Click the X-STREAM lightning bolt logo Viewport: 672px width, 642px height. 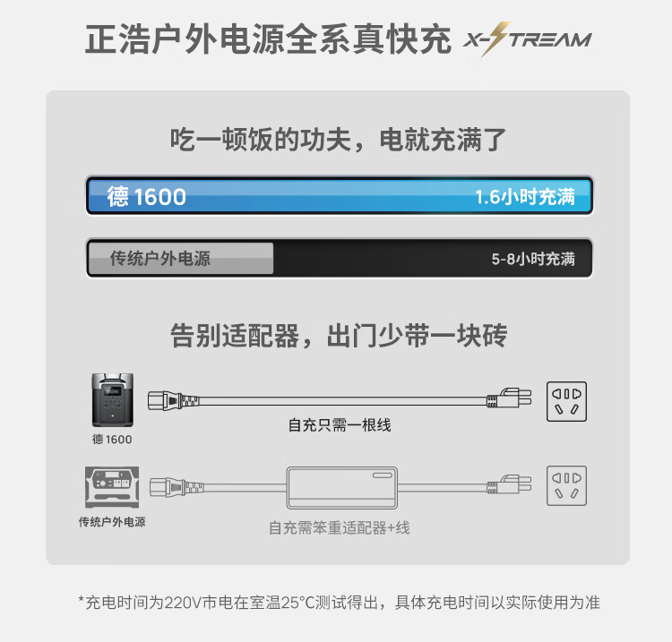[527, 39]
